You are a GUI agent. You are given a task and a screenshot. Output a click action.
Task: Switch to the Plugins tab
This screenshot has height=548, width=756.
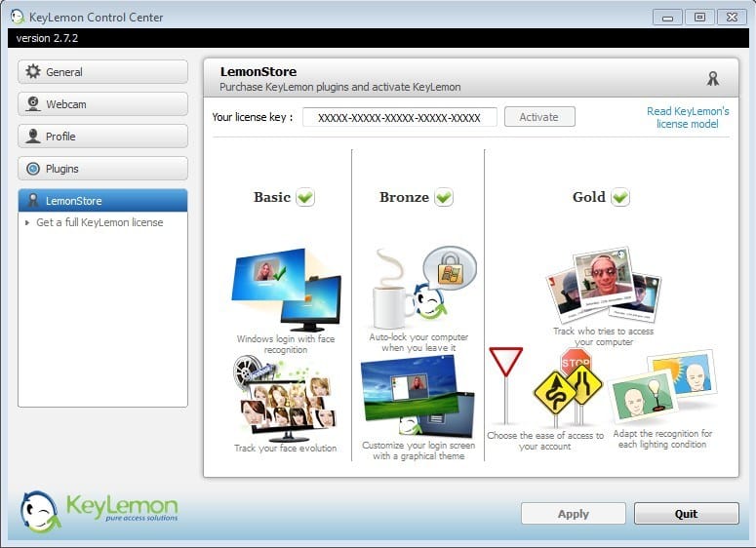[102, 169]
